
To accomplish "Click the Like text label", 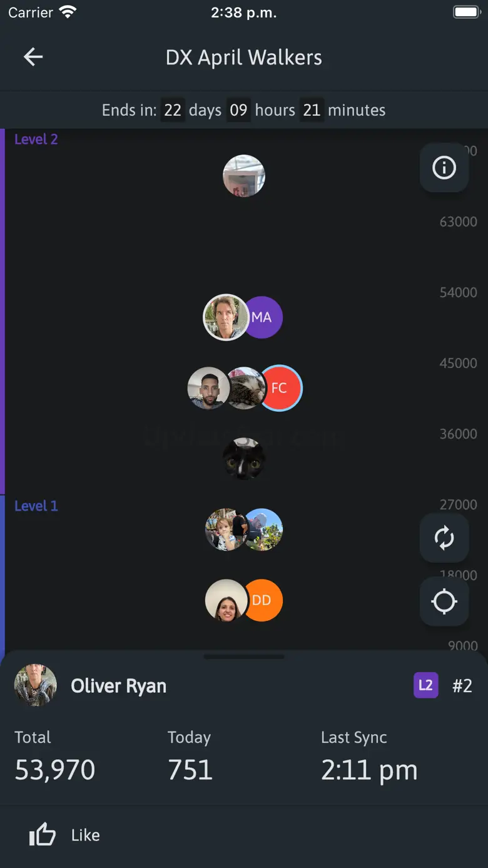I will 86,835.
